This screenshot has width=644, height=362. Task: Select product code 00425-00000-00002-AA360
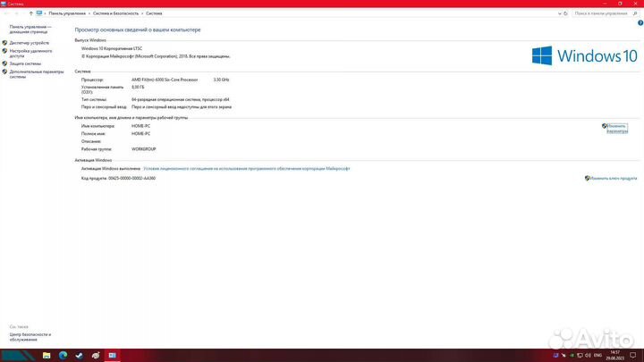point(131,178)
